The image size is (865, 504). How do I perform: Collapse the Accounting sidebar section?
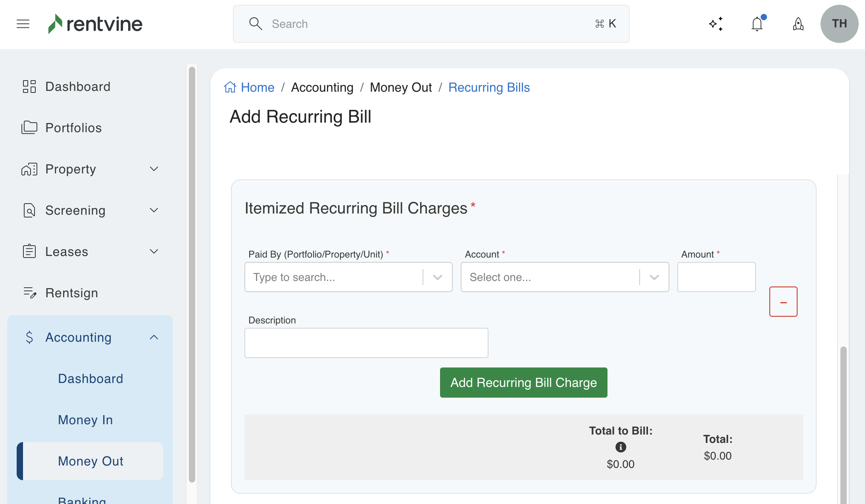tap(154, 337)
